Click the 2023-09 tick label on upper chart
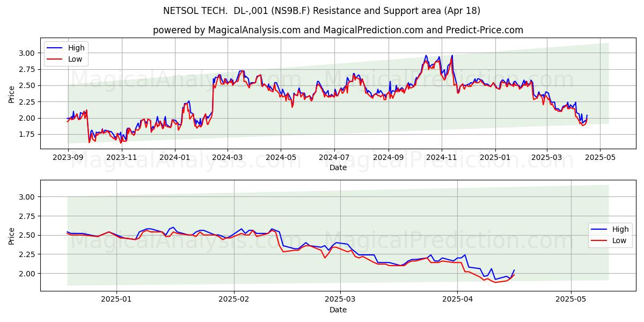 click(x=68, y=157)
